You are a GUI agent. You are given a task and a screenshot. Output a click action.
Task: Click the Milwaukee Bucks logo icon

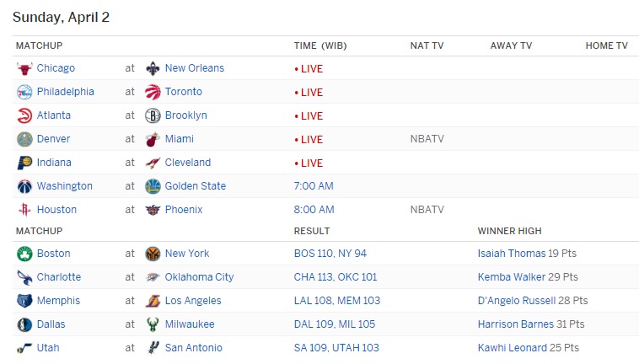[153, 324]
